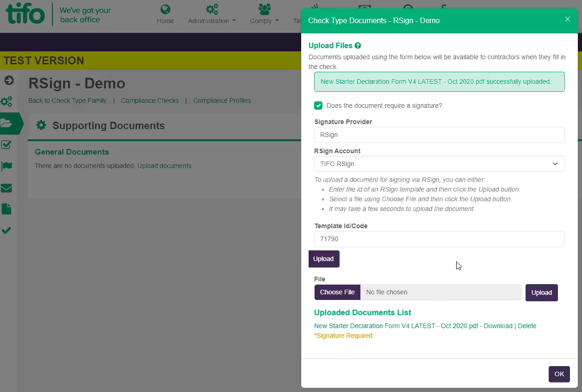The height and width of the screenshot is (392, 582).
Task: Click the help icon beside Upload Files
Action: [358, 46]
